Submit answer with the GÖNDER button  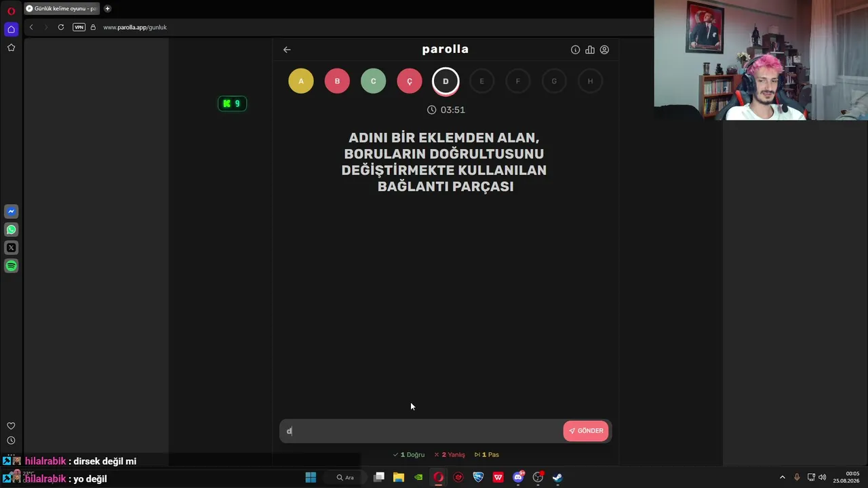[586, 431]
